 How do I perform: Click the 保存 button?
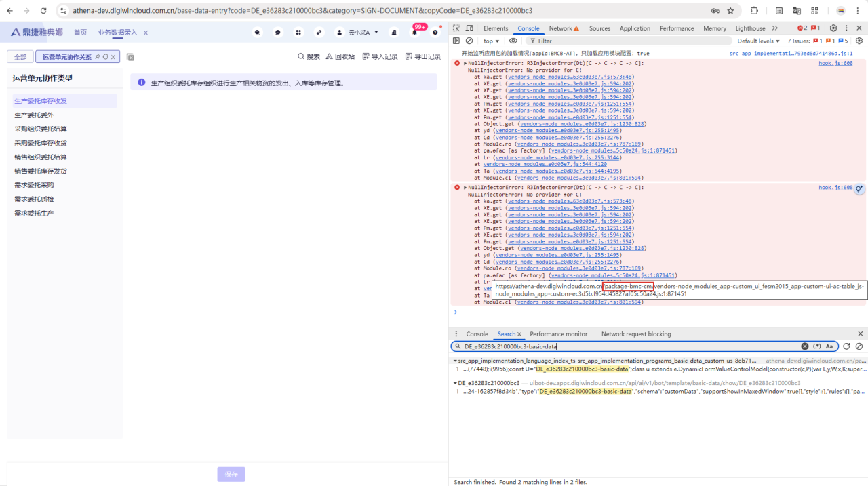pyautogui.click(x=231, y=474)
